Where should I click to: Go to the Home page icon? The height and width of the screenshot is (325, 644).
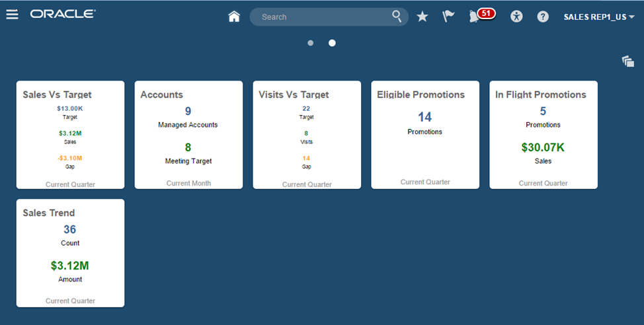[234, 17]
